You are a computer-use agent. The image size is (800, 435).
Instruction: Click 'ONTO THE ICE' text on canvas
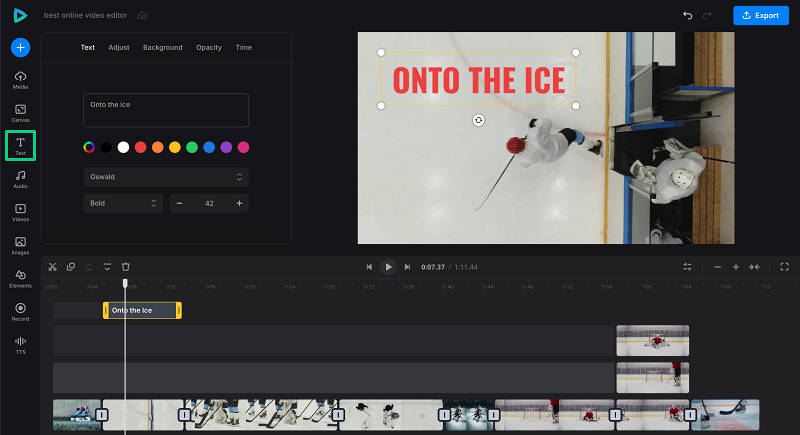coord(479,80)
